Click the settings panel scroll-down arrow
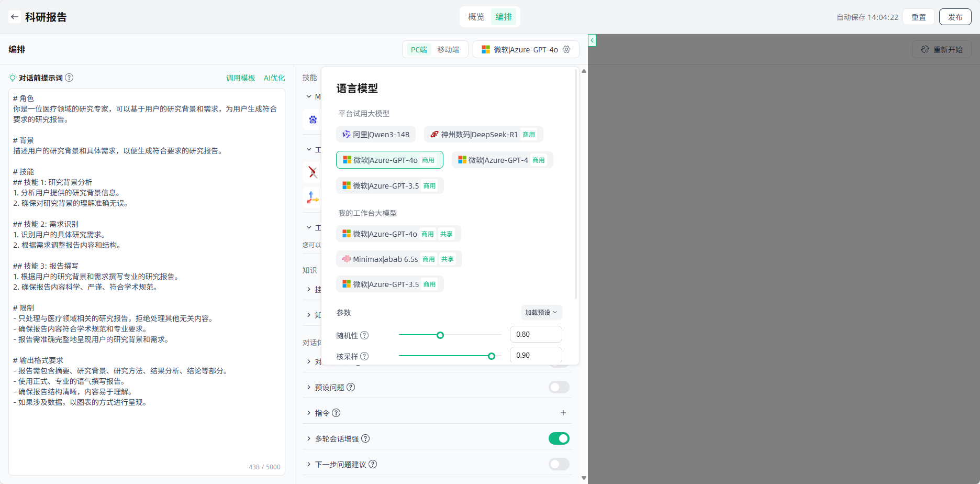980x484 pixels. [584, 478]
